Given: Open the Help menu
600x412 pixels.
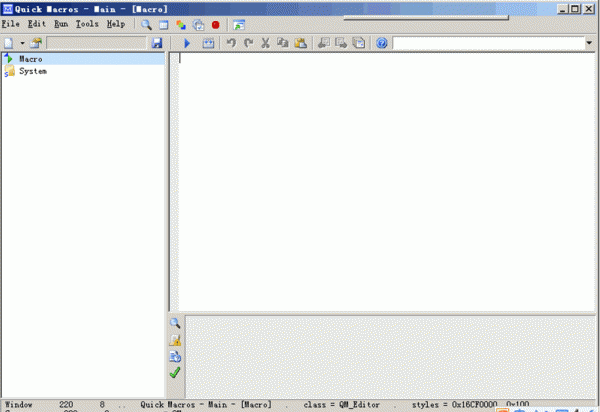Looking at the screenshot, I should point(116,24).
